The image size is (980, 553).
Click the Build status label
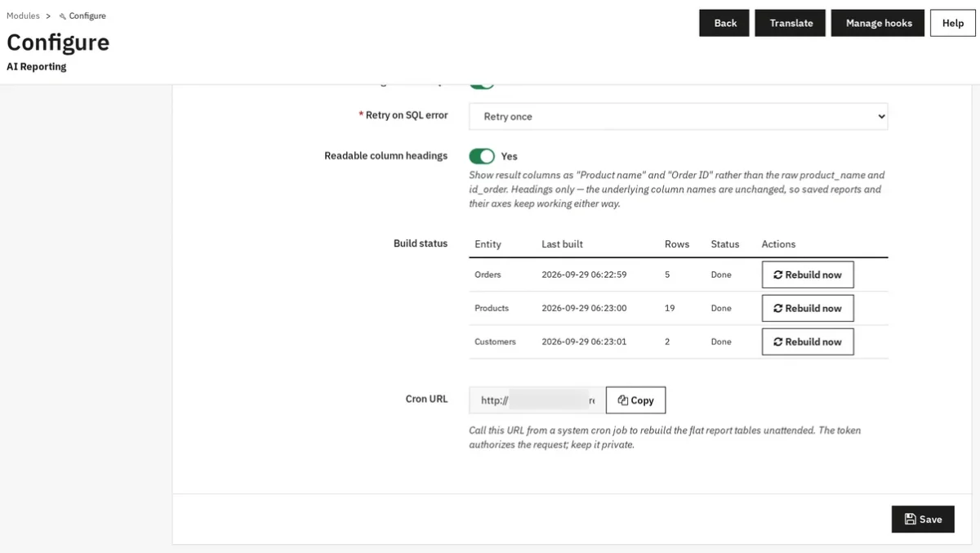(x=421, y=243)
